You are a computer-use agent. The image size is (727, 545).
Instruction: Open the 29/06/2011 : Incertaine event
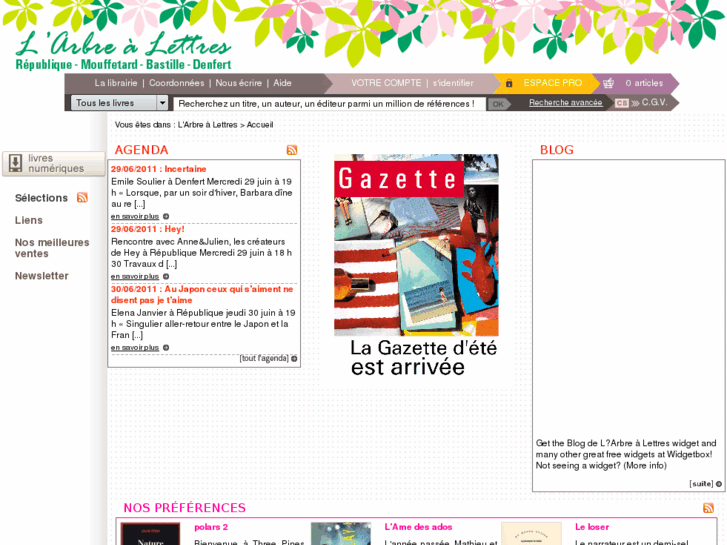(159, 169)
